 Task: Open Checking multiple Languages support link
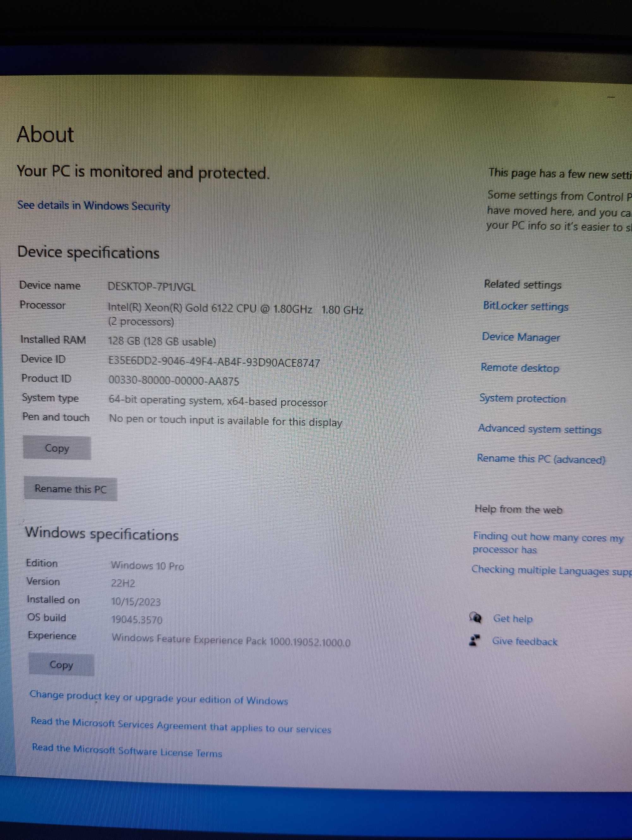click(x=551, y=570)
